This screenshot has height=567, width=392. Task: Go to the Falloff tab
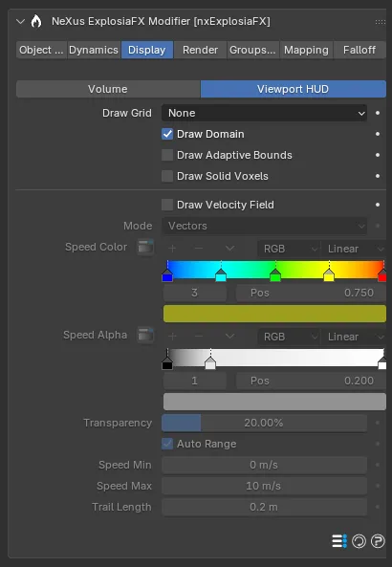coord(359,50)
